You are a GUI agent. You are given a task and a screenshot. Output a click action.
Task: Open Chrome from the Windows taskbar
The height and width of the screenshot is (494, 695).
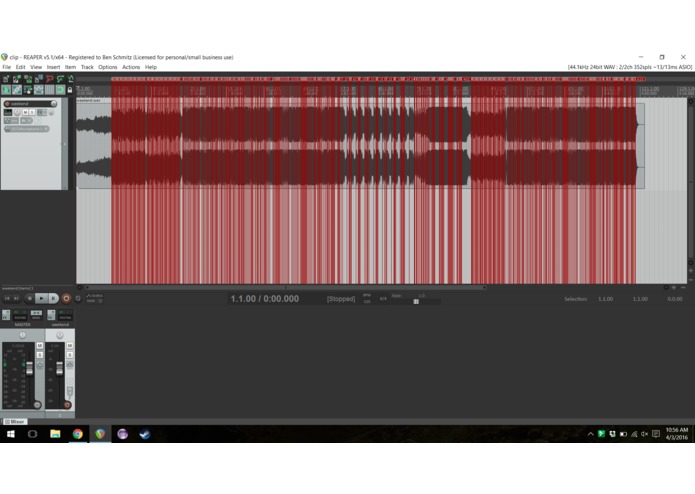pos(78,434)
